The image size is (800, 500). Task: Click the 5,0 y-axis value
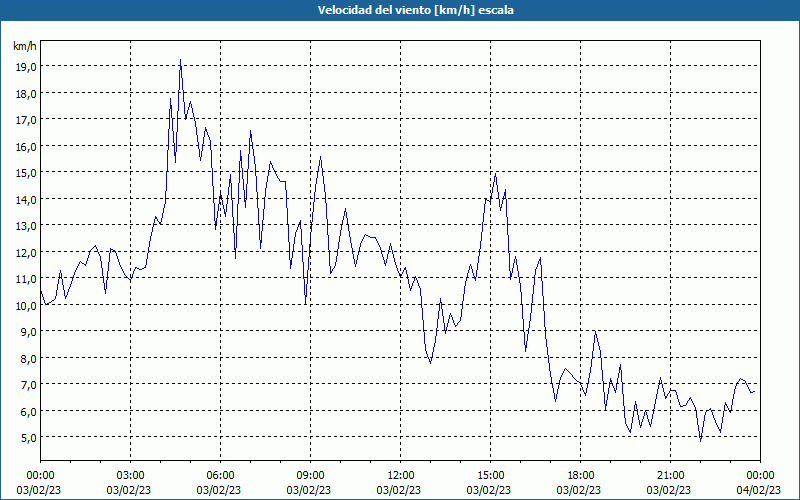[x=28, y=438]
